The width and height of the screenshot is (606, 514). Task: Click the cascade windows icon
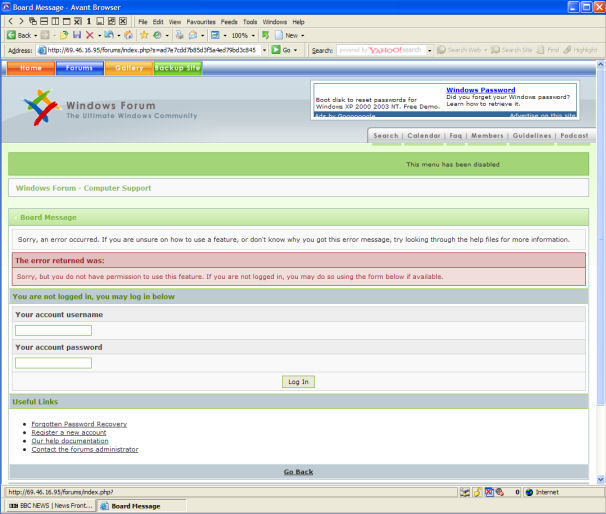click(33, 21)
